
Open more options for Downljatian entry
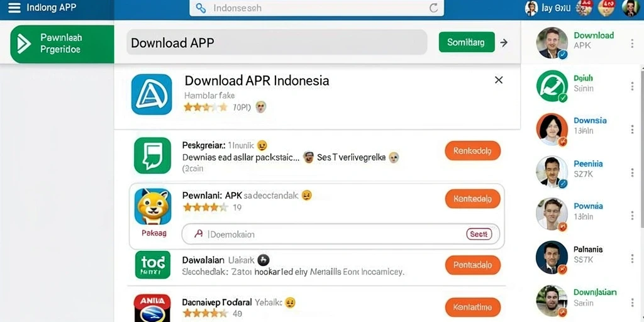pos(632,301)
